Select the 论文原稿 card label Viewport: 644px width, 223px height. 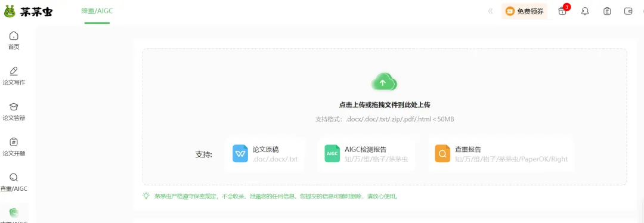pos(266,149)
